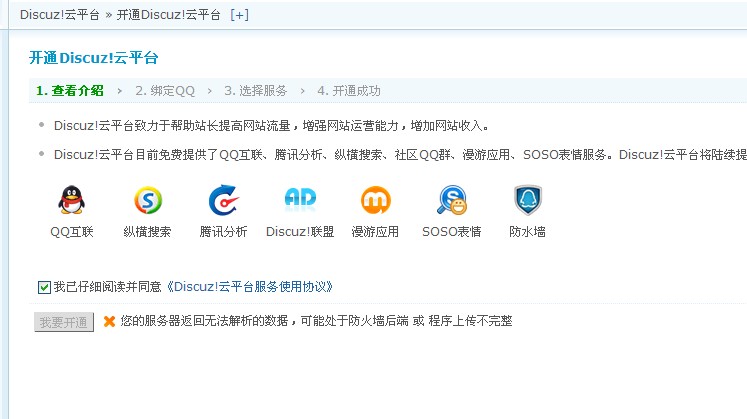Click the 开通Discuz!云平台 page heading

coord(93,58)
